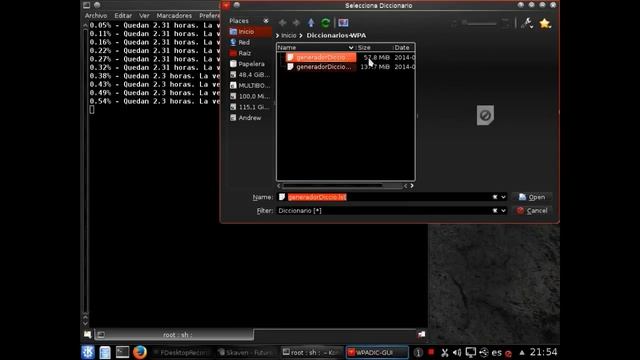Click the horizontal scrollbar of the file list
Viewport: 640px width, 360px height.
pyautogui.click(x=333, y=186)
